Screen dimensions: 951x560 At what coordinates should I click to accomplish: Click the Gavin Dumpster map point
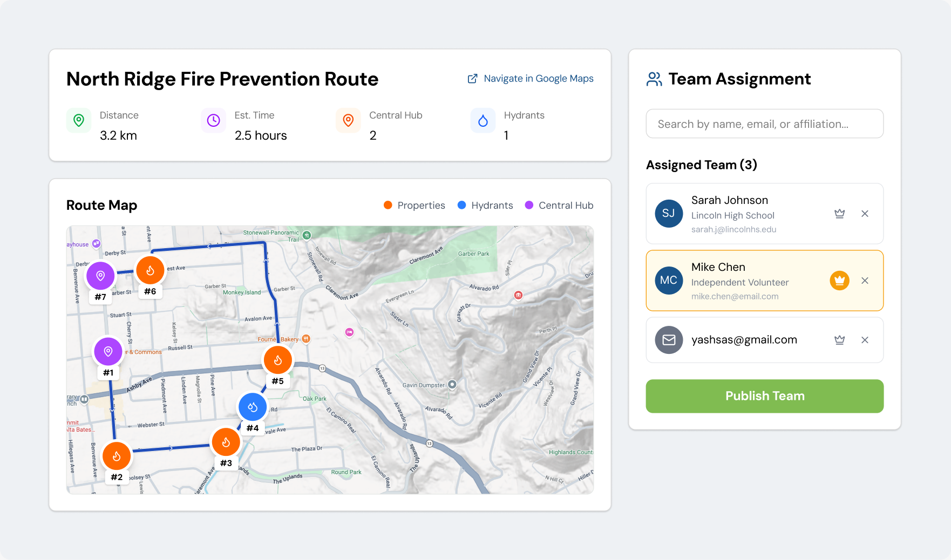[x=452, y=385]
